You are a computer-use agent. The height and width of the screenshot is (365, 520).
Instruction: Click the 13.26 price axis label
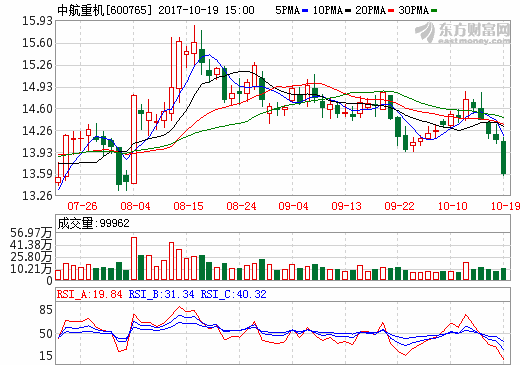coord(37,196)
